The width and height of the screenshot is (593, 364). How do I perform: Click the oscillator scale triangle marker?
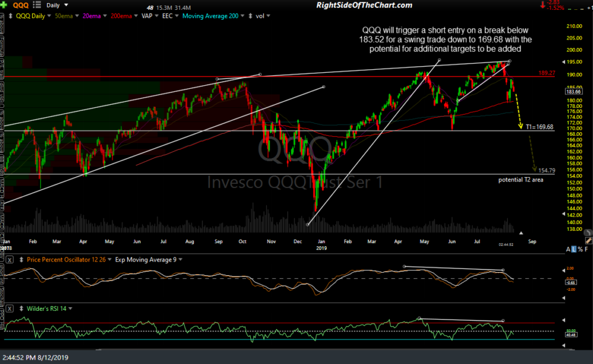click(563, 270)
